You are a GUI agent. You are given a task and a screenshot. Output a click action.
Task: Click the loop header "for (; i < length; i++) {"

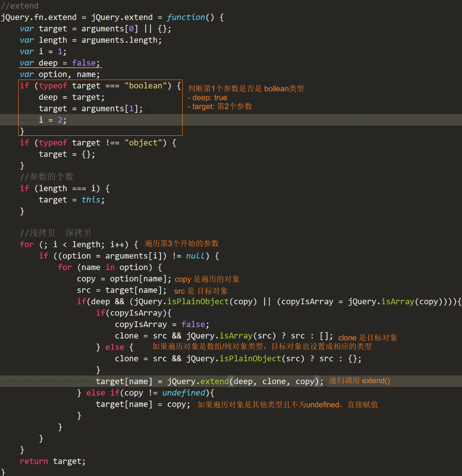coord(79,245)
